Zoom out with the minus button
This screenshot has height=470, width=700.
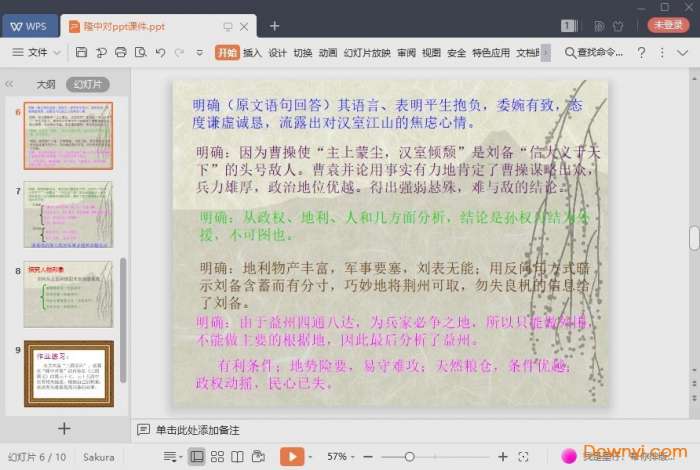pos(368,457)
